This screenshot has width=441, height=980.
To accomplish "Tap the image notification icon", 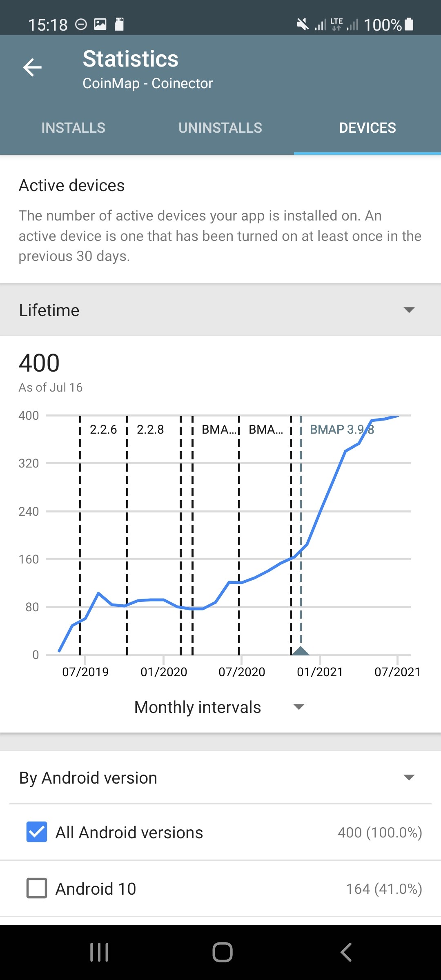I will (100, 24).
